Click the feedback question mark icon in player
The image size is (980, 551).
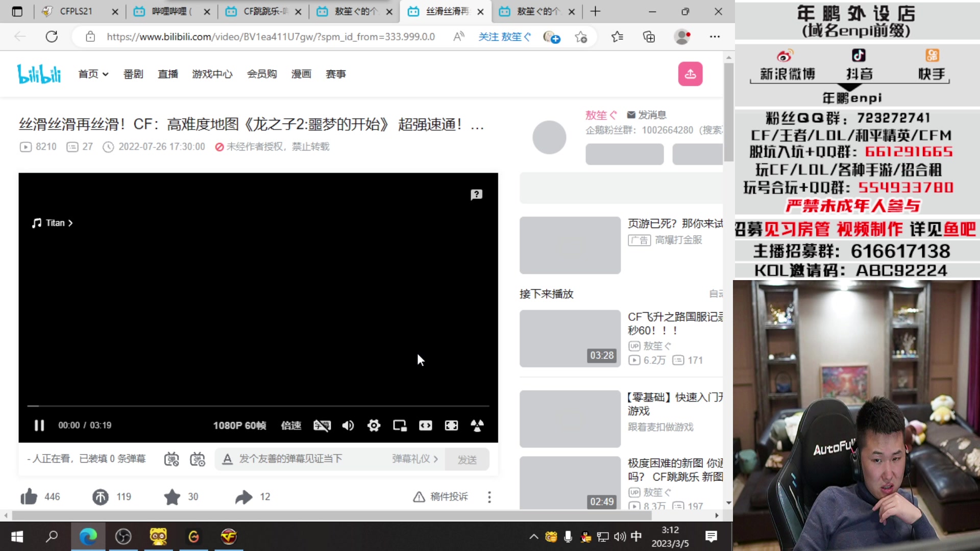pos(476,194)
